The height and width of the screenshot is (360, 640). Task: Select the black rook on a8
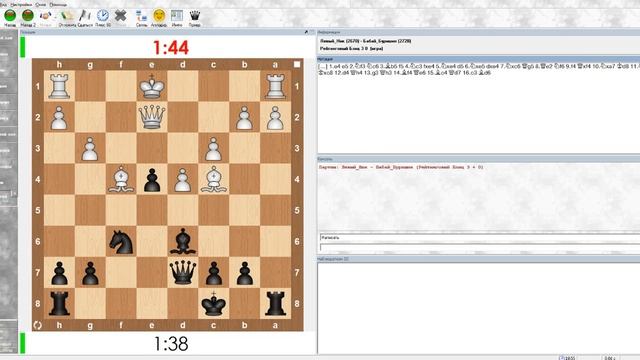(x=276, y=303)
